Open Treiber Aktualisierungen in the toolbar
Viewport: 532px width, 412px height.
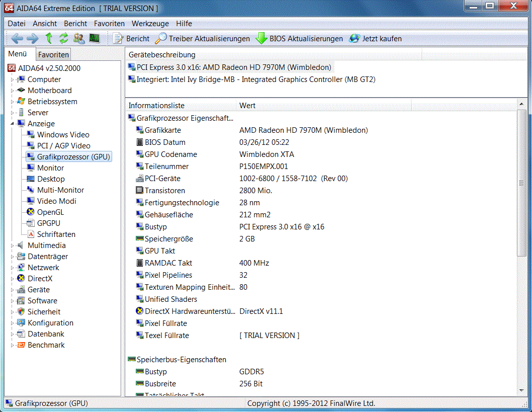pyautogui.click(x=203, y=39)
